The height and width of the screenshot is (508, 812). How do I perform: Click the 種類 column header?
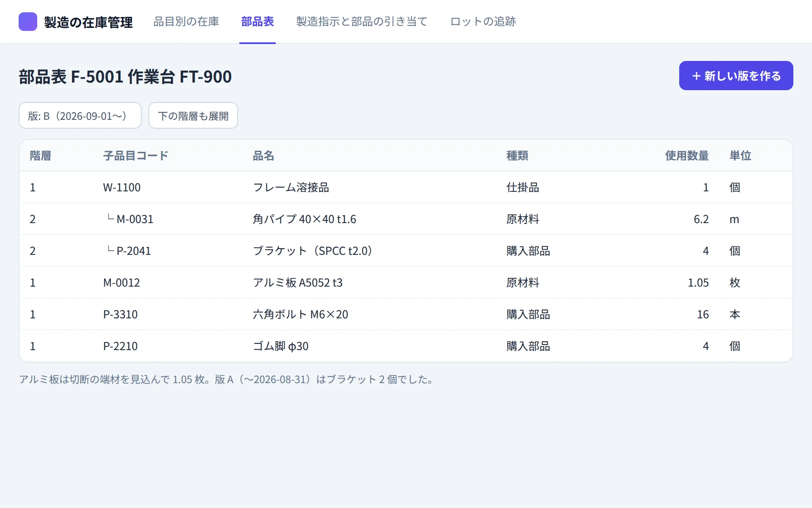pos(517,156)
